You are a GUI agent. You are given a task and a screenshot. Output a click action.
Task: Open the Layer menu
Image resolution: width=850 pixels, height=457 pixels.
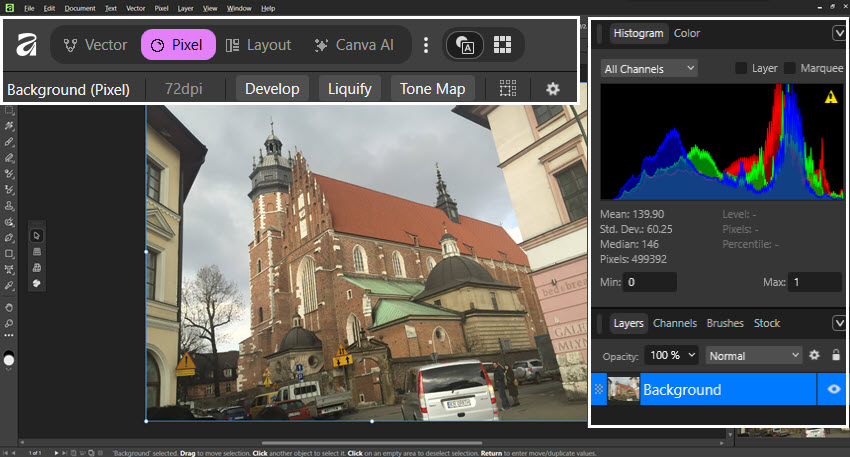185,8
